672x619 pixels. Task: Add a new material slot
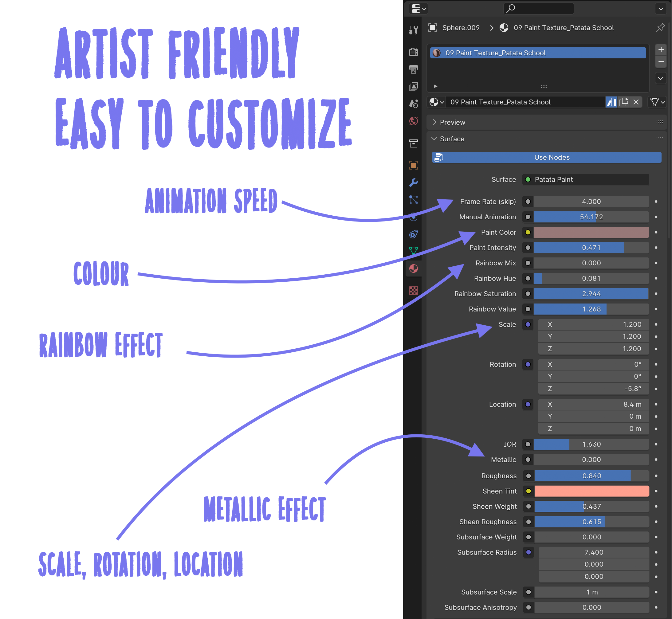[661, 50]
